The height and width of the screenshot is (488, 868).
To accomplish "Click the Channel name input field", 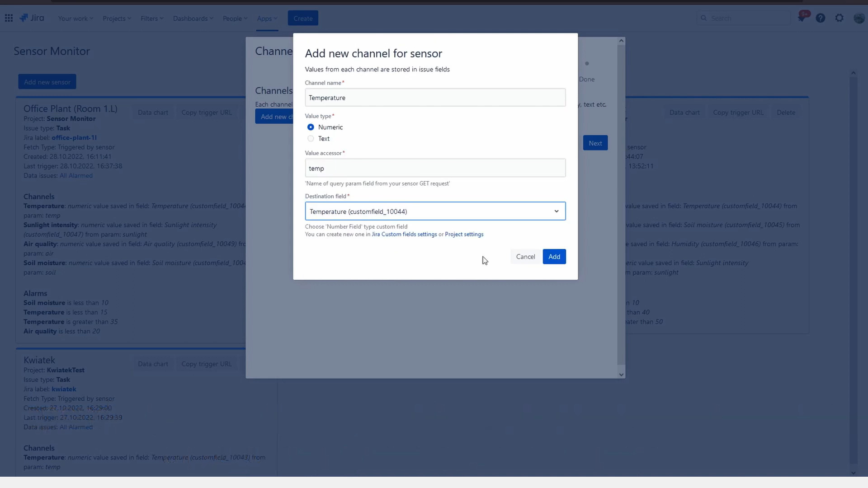I will pos(435,98).
